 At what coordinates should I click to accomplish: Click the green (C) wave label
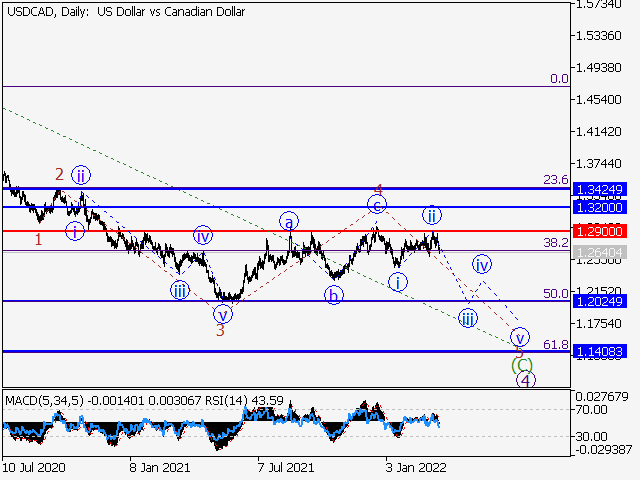point(522,364)
